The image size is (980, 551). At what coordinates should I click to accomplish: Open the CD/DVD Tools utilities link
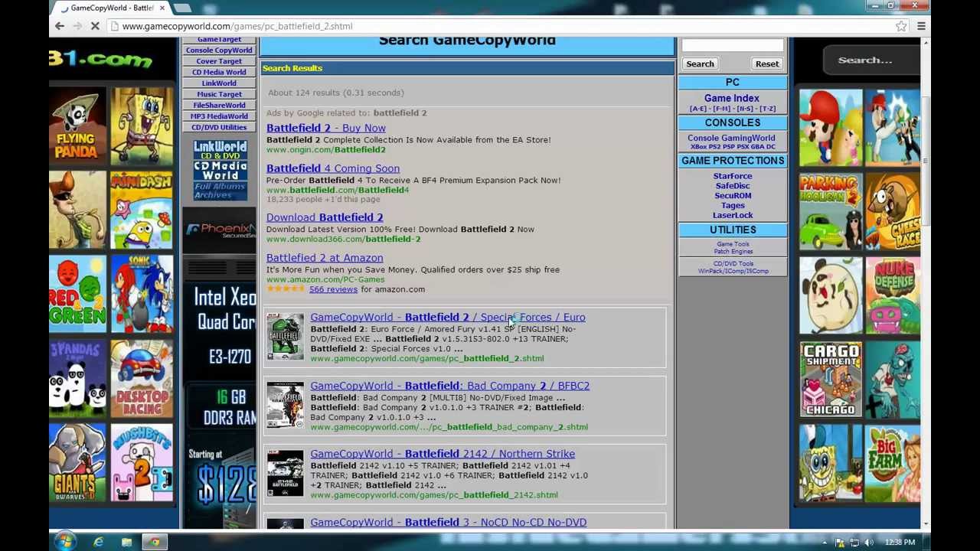tap(733, 263)
